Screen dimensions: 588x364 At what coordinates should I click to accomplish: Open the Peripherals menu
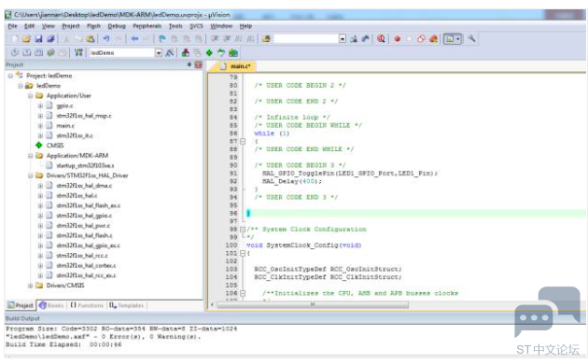pyautogui.click(x=147, y=26)
